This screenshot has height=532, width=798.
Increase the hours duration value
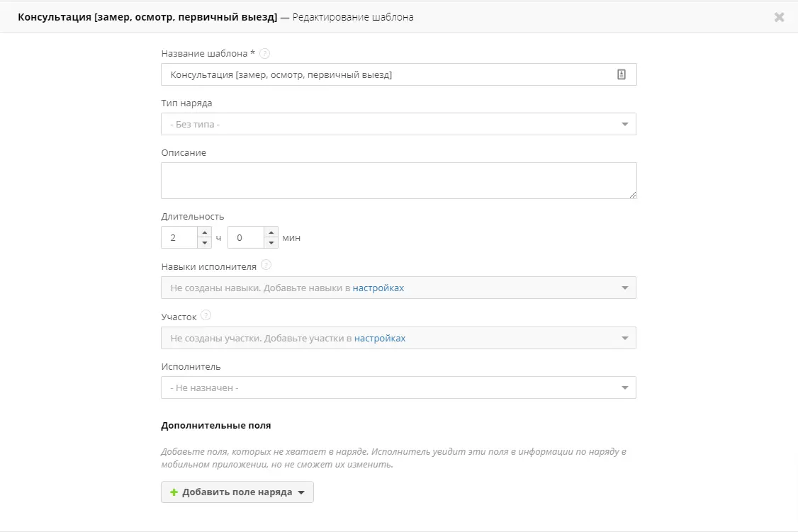(205, 232)
